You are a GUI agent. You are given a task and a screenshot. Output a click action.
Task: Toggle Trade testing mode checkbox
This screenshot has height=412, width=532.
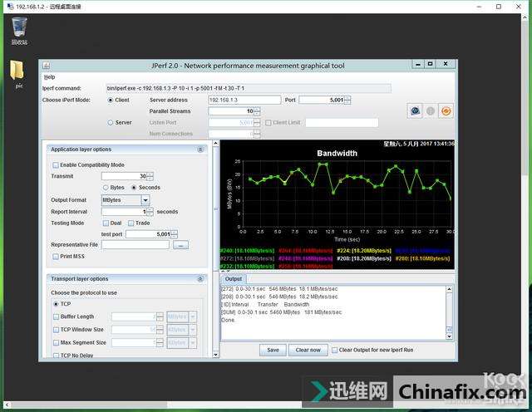point(131,223)
